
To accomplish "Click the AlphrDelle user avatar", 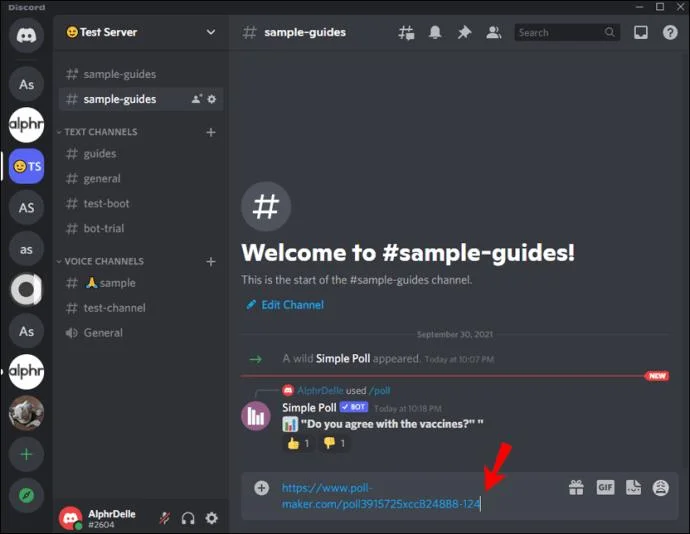I will pos(71,518).
